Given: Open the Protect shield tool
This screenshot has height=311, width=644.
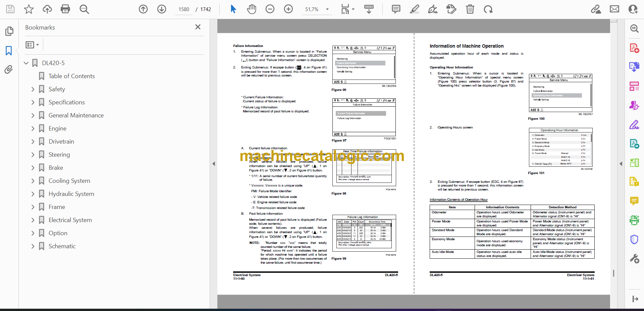Looking at the screenshot, I should (634, 239).
